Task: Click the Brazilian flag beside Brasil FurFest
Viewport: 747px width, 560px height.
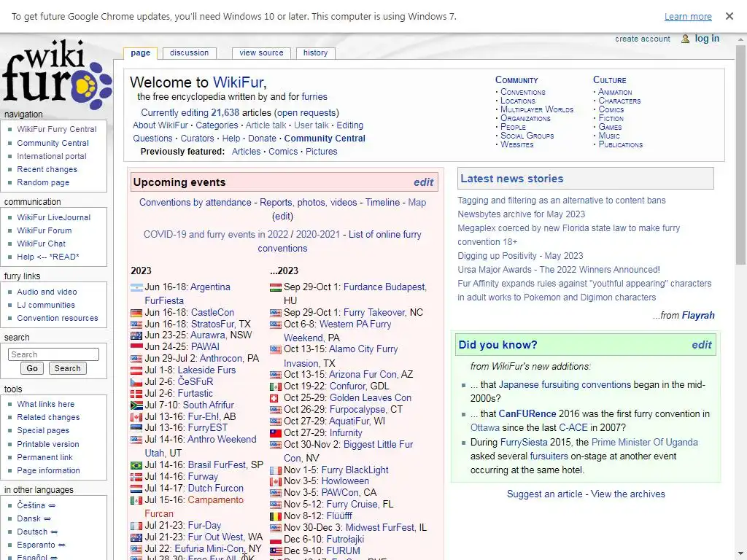Action: pos(136,465)
